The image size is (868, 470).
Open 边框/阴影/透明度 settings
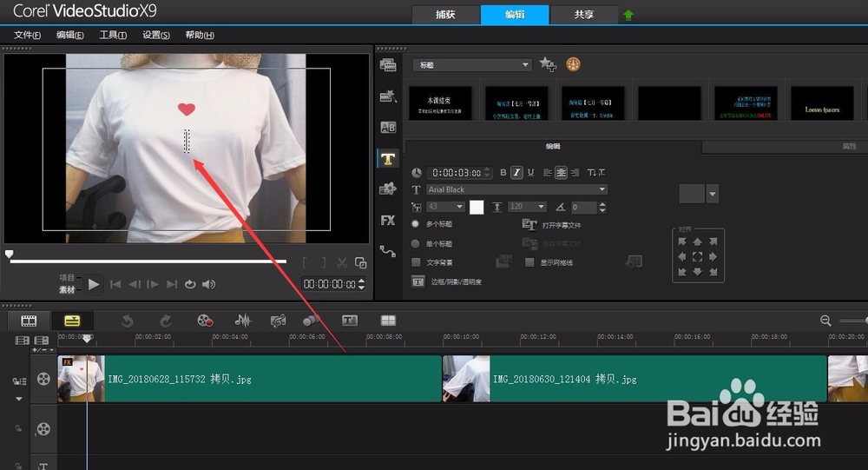(446, 281)
